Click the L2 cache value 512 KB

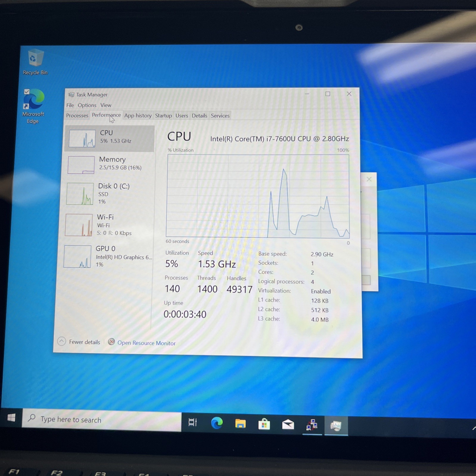click(x=320, y=310)
